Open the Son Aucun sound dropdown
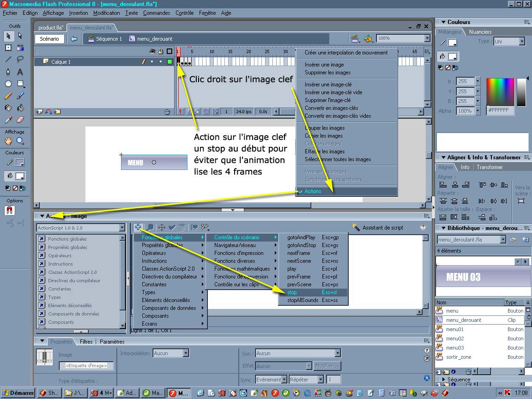 (x=337, y=353)
